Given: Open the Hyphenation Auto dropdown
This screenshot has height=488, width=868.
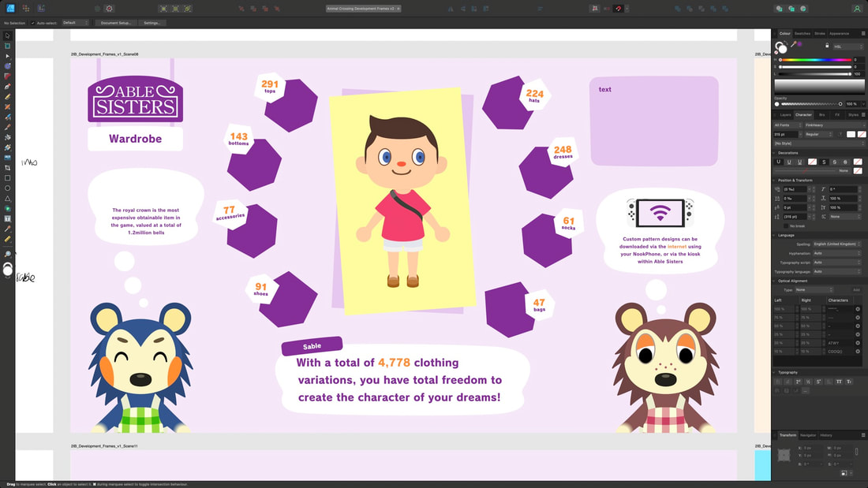Looking at the screenshot, I should 837,253.
